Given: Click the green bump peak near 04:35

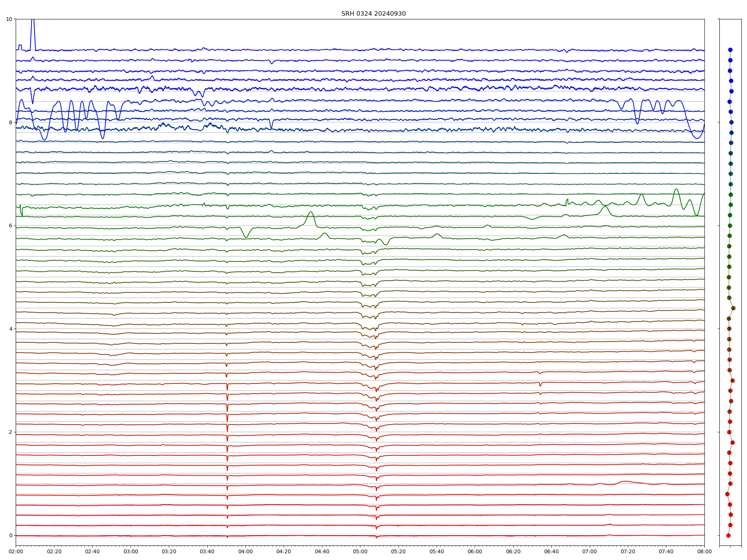Looking at the screenshot, I should (x=311, y=212).
